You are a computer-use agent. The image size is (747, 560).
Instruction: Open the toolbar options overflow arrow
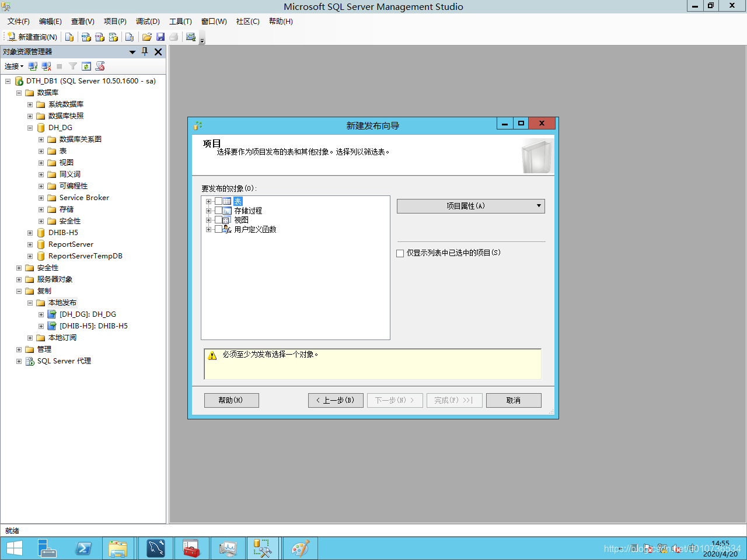coord(203,39)
